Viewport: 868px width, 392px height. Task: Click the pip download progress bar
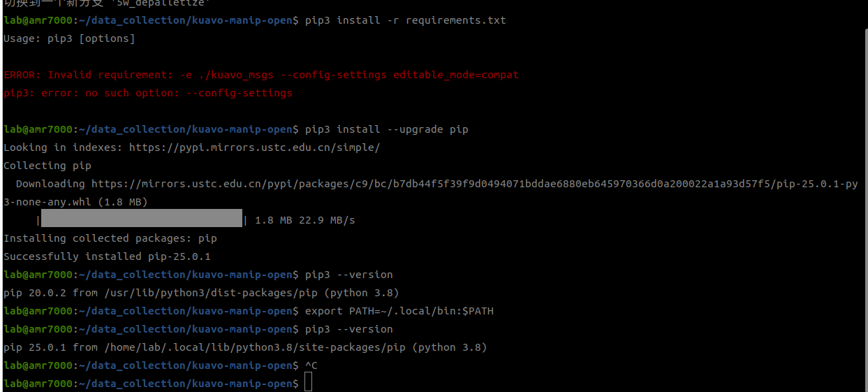[141, 220]
